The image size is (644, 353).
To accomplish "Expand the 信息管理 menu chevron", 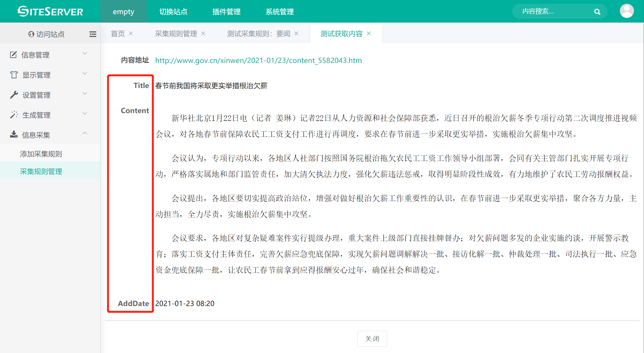I will pos(85,54).
